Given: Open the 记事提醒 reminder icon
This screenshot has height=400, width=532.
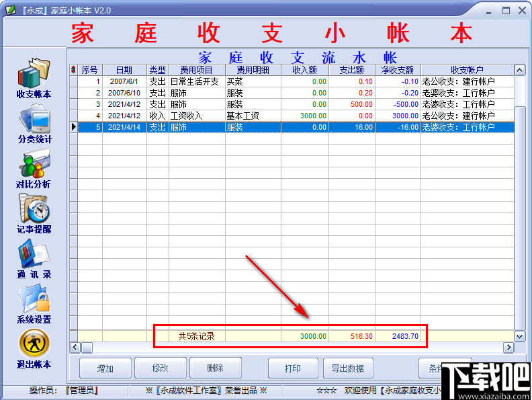Looking at the screenshot, I should 34,213.
